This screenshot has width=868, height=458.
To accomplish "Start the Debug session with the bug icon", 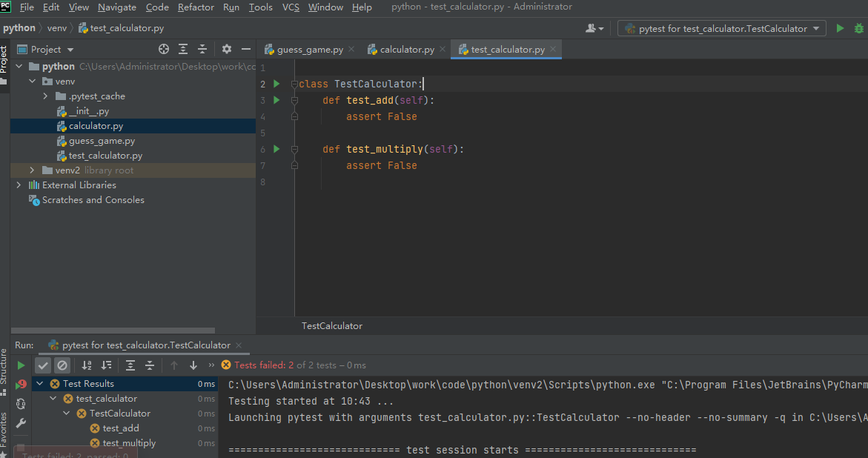I will pos(859,28).
